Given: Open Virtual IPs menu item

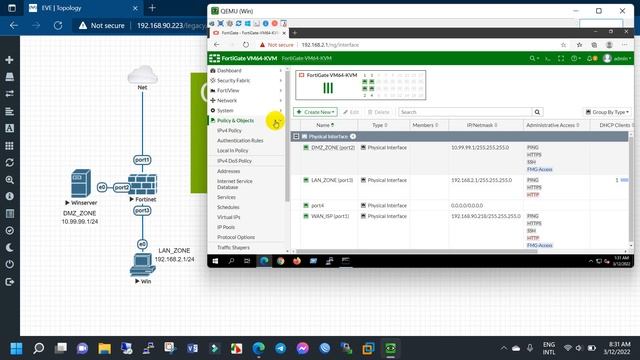Looking at the screenshot, I should click(x=229, y=217).
